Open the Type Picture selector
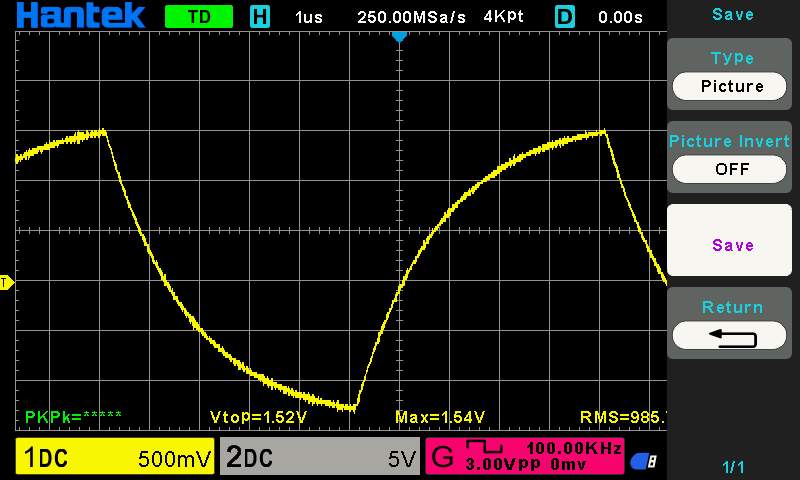This screenshot has height=480, width=800. tap(729, 86)
